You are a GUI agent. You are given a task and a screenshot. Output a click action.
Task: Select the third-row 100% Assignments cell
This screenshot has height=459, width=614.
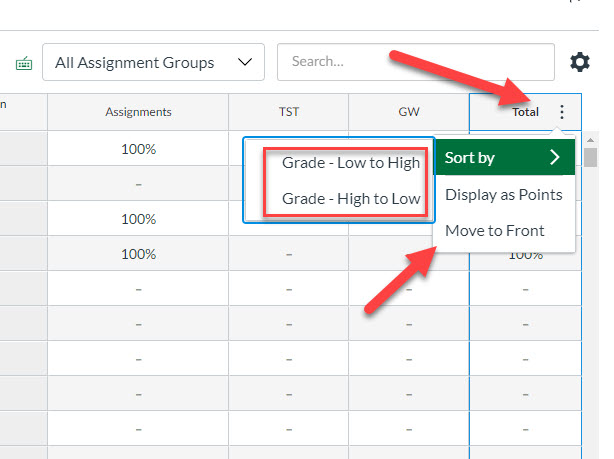tap(138, 219)
